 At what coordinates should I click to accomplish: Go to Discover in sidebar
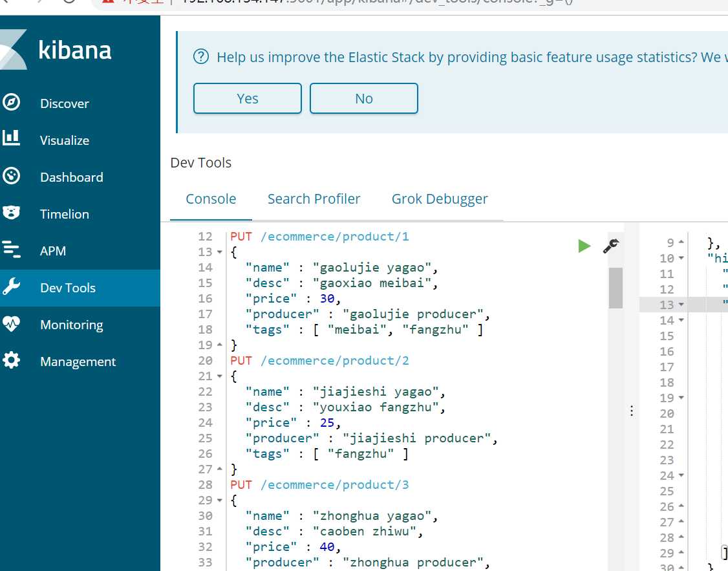click(65, 103)
